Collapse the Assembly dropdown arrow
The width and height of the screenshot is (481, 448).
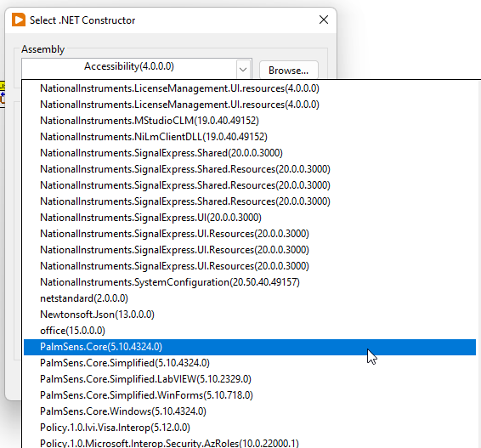[243, 70]
